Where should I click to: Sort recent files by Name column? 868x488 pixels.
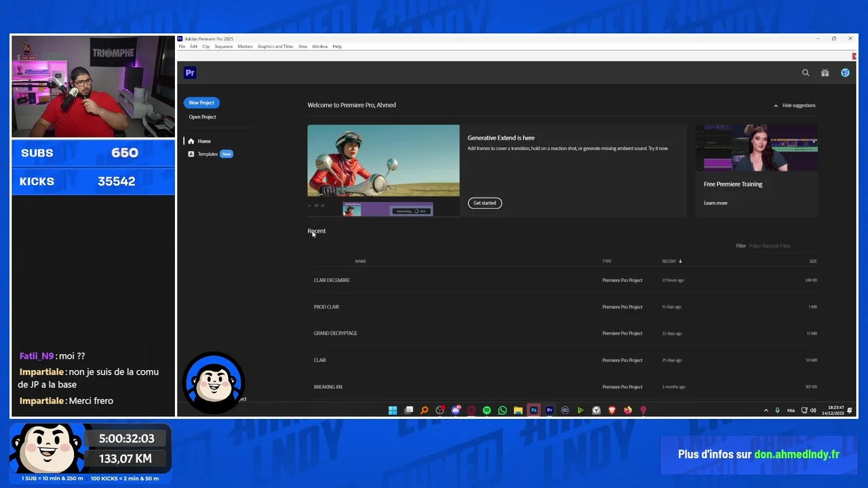(x=360, y=261)
